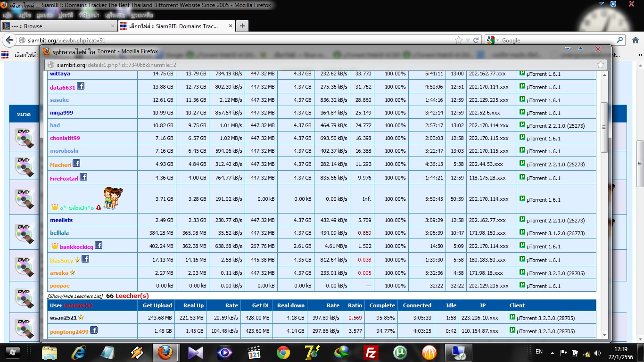
Task: Open URL history dropdown in address bar
Action: (468, 40)
